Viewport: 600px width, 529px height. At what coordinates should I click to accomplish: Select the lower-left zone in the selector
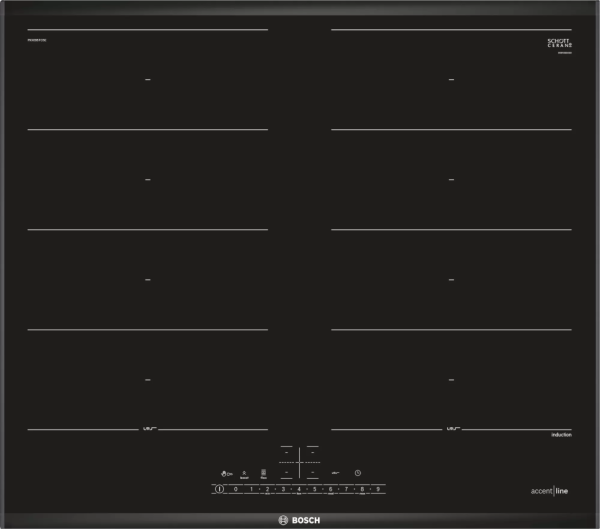286,471
